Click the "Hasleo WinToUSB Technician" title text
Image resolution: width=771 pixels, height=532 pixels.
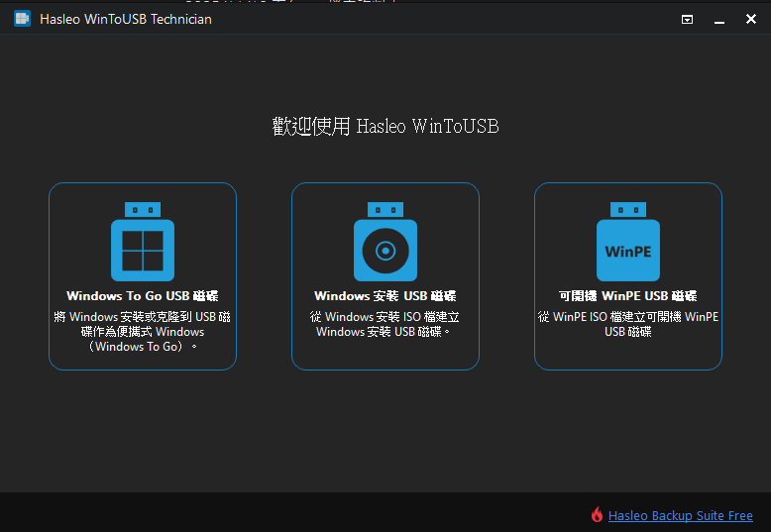coord(126,19)
